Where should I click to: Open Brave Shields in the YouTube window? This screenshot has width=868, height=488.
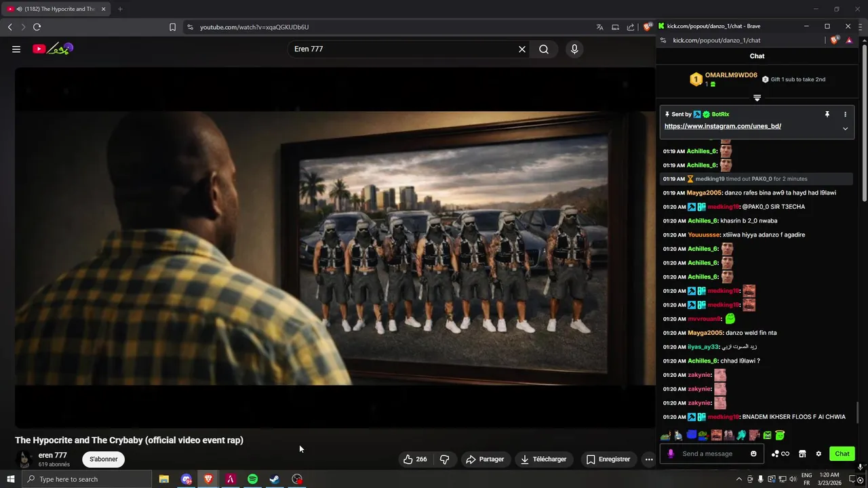coord(648,26)
